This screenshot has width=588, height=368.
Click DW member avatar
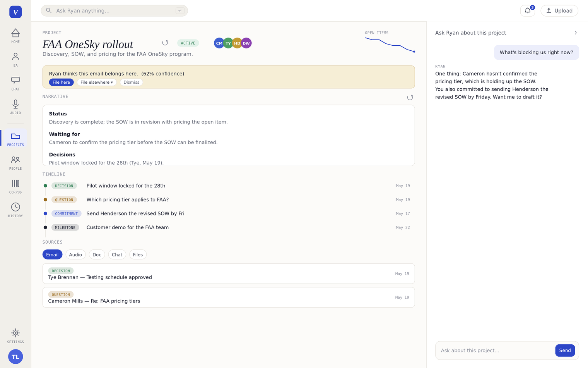[246, 43]
